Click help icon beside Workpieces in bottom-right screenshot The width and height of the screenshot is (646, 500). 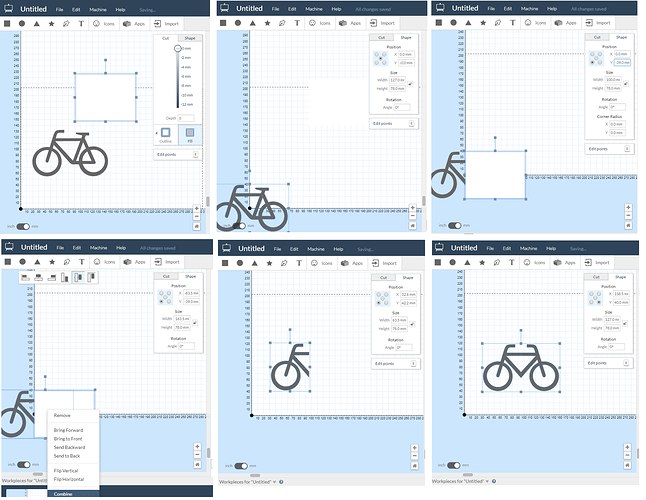click(494, 481)
